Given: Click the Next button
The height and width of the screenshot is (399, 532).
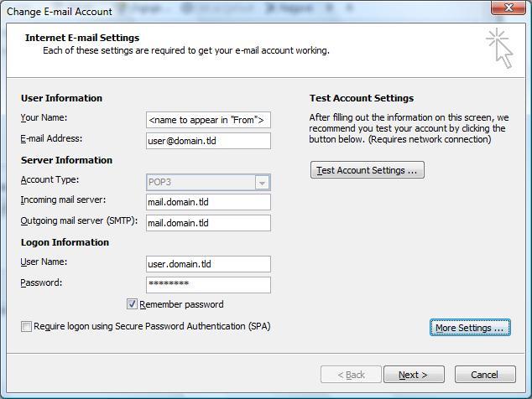Looking at the screenshot, I should 414,375.
